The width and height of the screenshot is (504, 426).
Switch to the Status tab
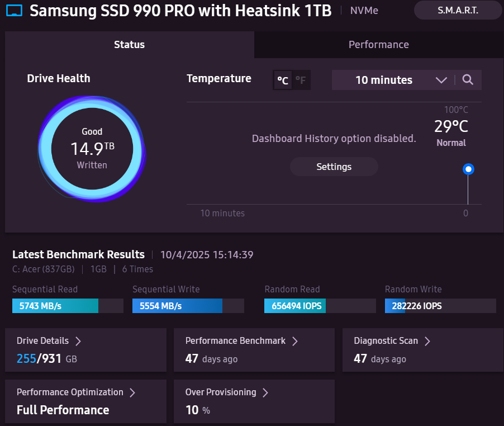(x=130, y=45)
